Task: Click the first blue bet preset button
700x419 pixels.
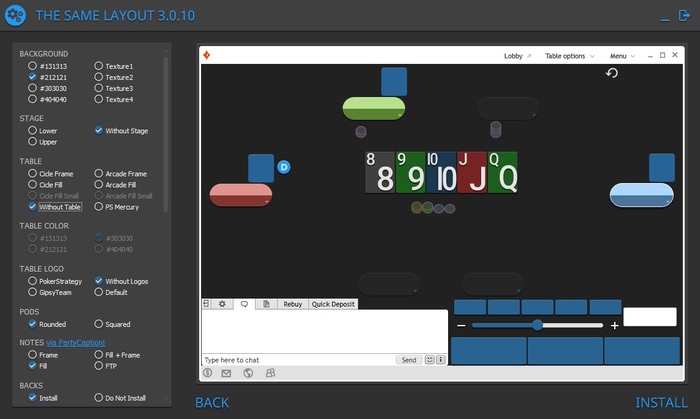Action: pos(470,307)
